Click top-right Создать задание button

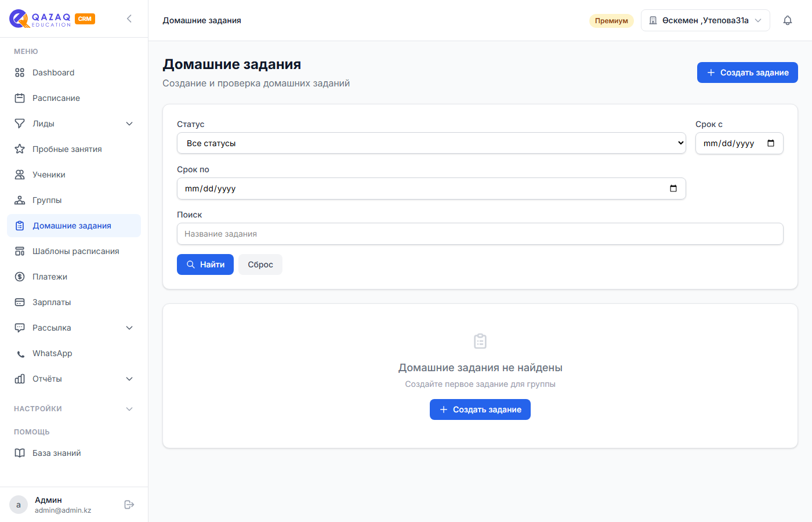[748, 72]
